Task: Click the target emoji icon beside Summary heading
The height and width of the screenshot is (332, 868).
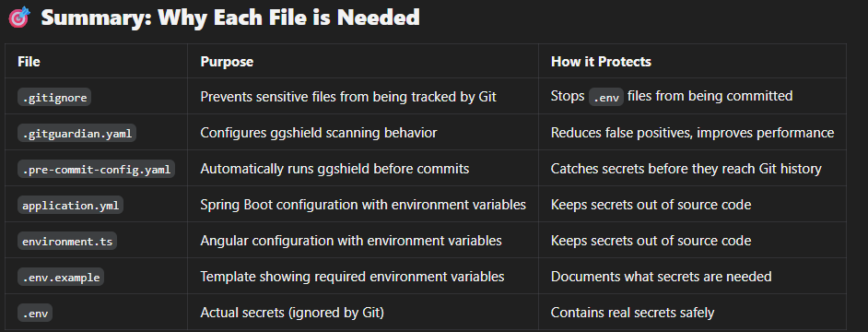Action: (x=19, y=18)
